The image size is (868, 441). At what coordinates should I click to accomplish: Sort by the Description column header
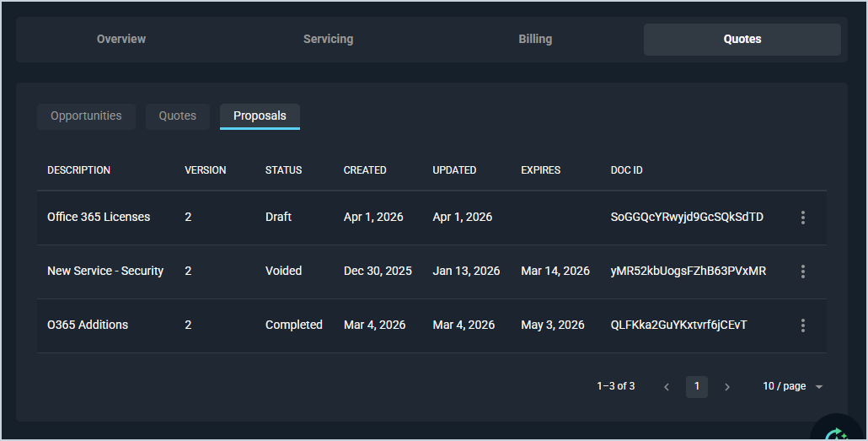pyautogui.click(x=78, y=170)
